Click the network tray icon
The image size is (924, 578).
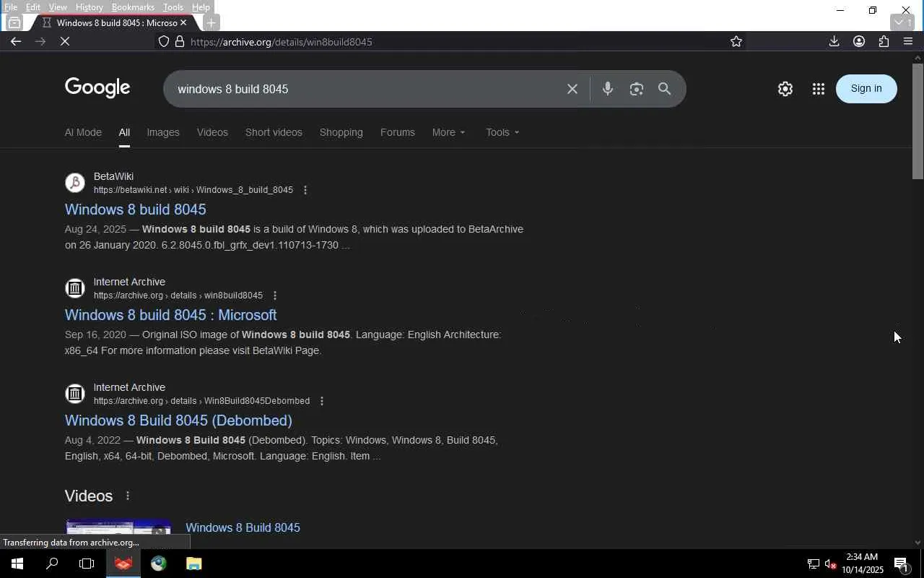[x=813, y=564]
